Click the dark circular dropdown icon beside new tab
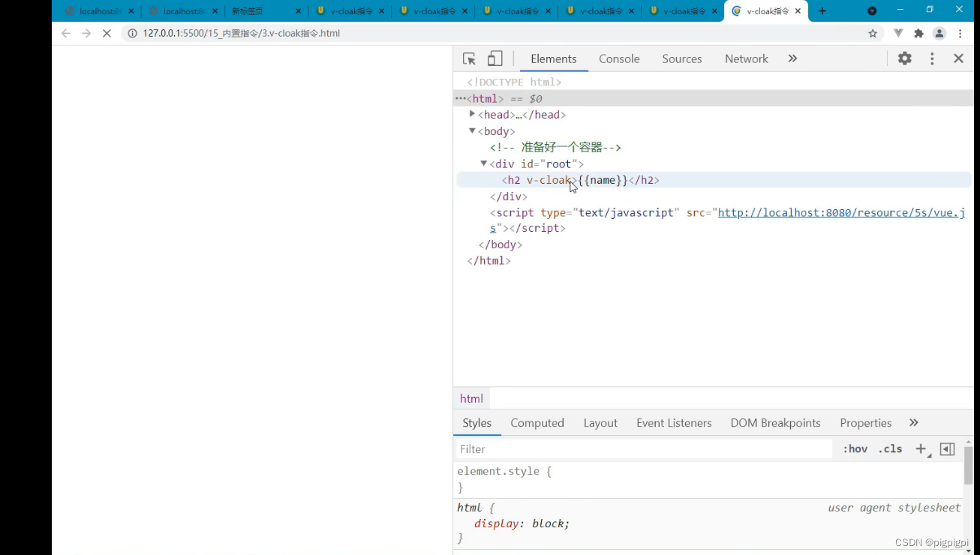Viewport: 980px width, 555px height. click(872, 10)
